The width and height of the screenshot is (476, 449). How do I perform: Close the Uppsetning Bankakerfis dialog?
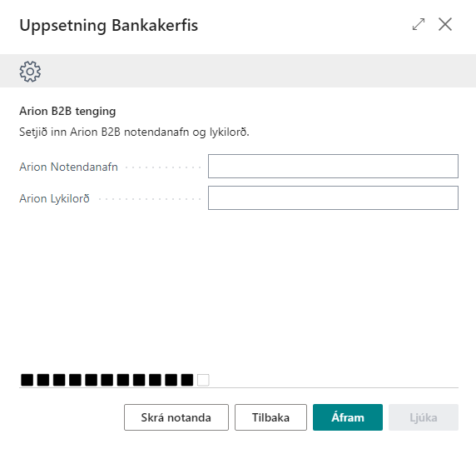point(445,24)
